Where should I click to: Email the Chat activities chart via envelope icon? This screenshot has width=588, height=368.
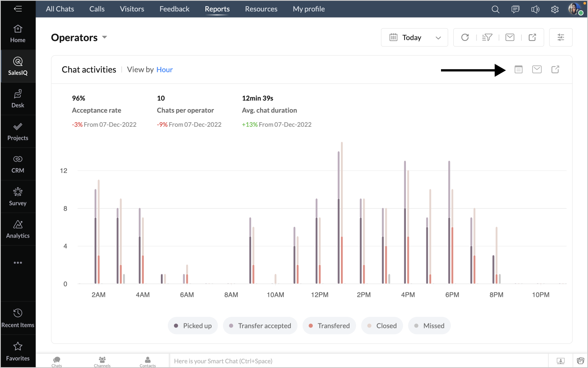(x=537, y=70)
